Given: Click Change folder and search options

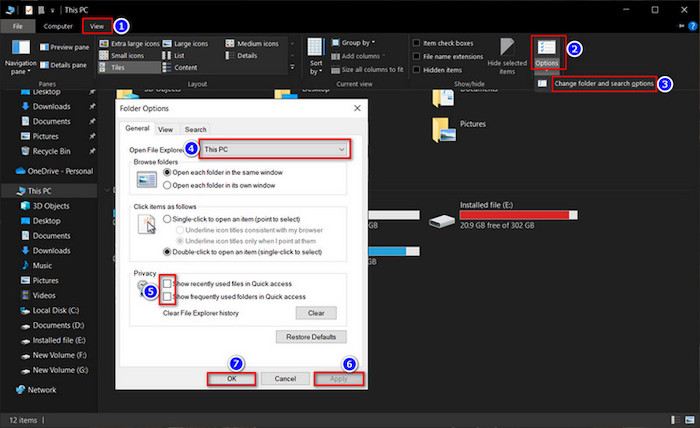Looking at the screenshot, I should click(604, 83).
